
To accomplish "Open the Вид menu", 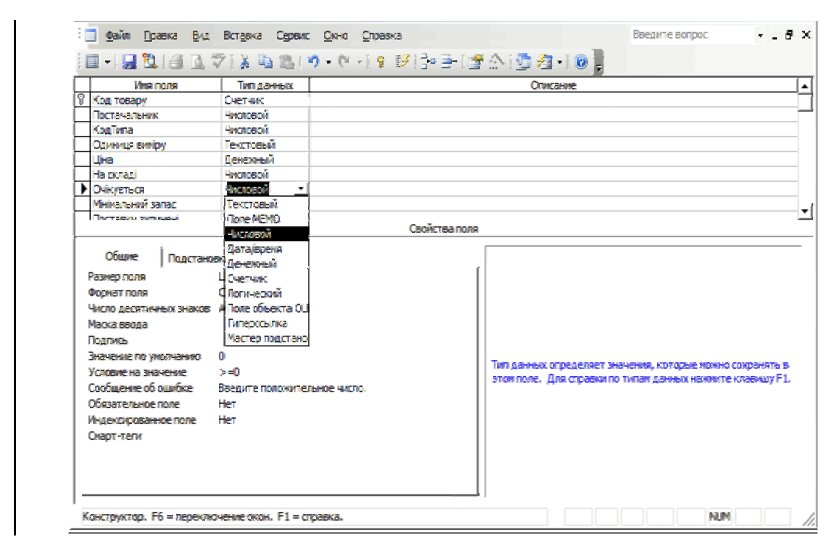I will coord(200,35).
